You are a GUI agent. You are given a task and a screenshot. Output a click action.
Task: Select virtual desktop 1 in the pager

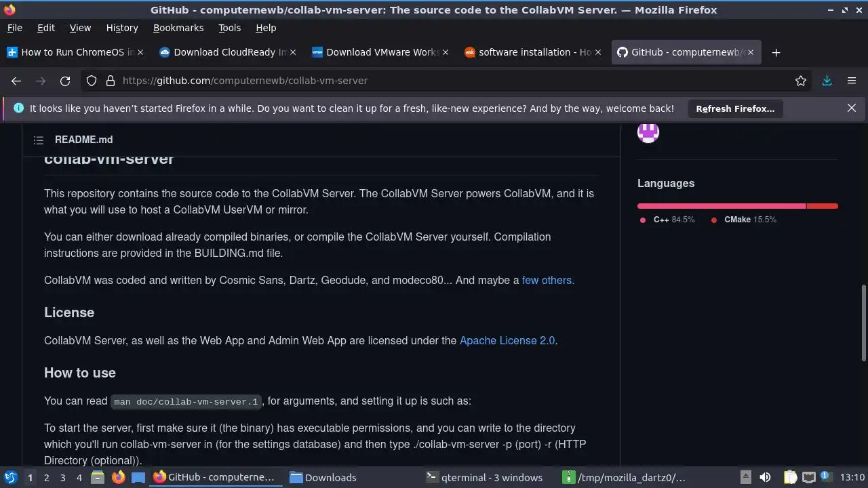click(30, 477)
